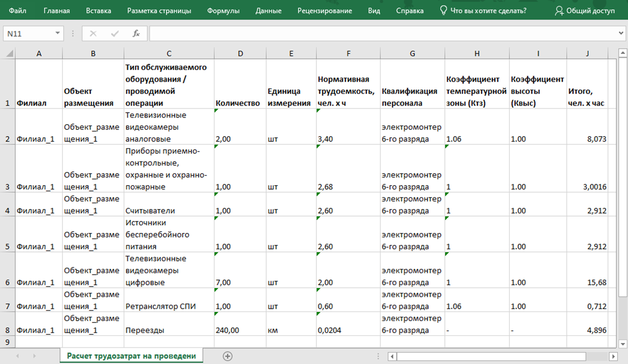Click the Enter checkmark icon in formula bar

tap(115, 34)
